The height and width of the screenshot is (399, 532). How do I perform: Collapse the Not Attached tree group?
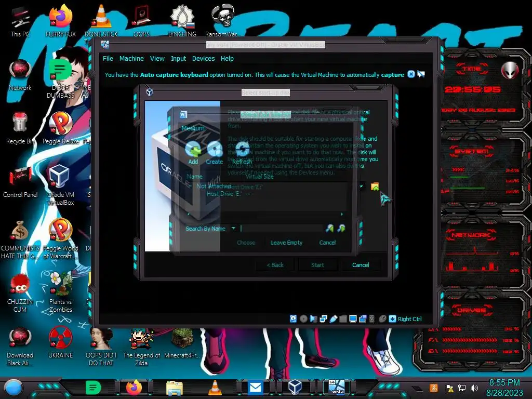190,186
